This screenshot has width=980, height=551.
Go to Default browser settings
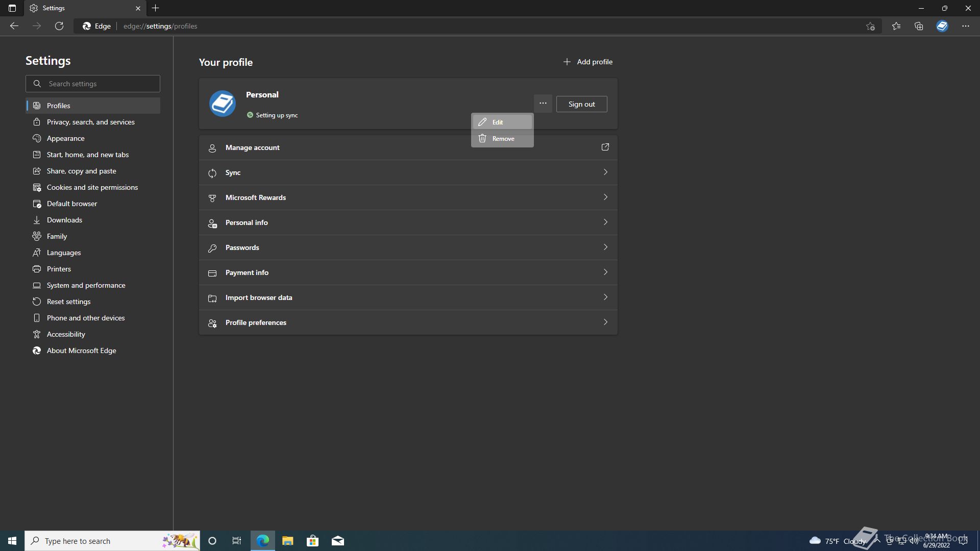(93, 204)
